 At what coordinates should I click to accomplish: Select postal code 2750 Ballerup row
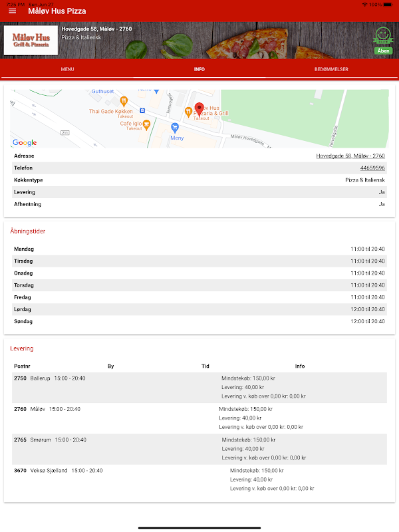click(x=199, y=388)
